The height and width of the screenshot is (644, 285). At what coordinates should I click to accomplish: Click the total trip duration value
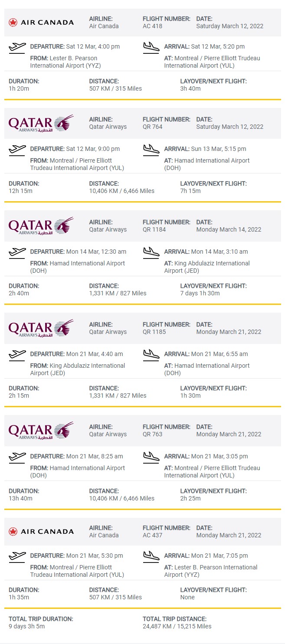point(26,626)
